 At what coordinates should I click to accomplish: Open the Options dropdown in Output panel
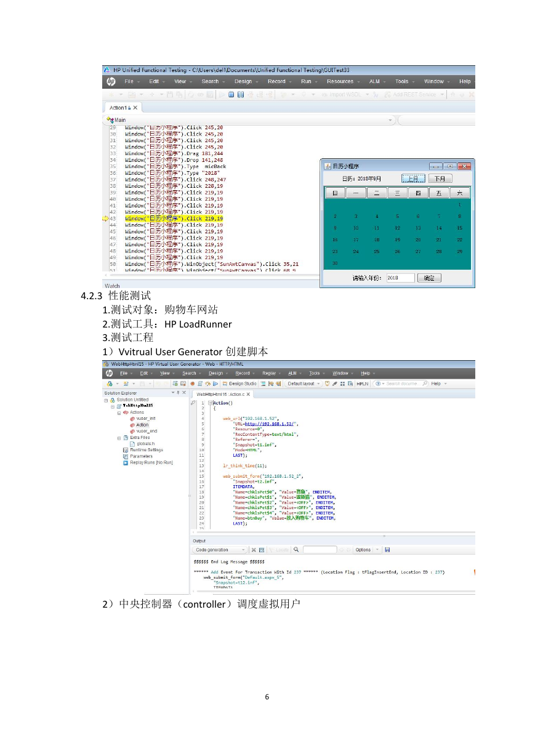tap(366, 550)
